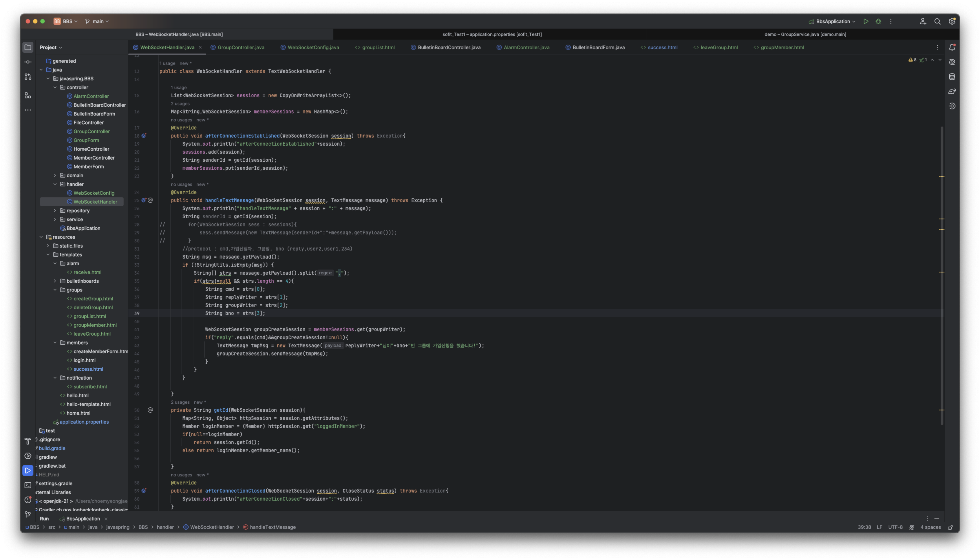Open the Services tool window

pyautogui.click(x=28, y=456)
